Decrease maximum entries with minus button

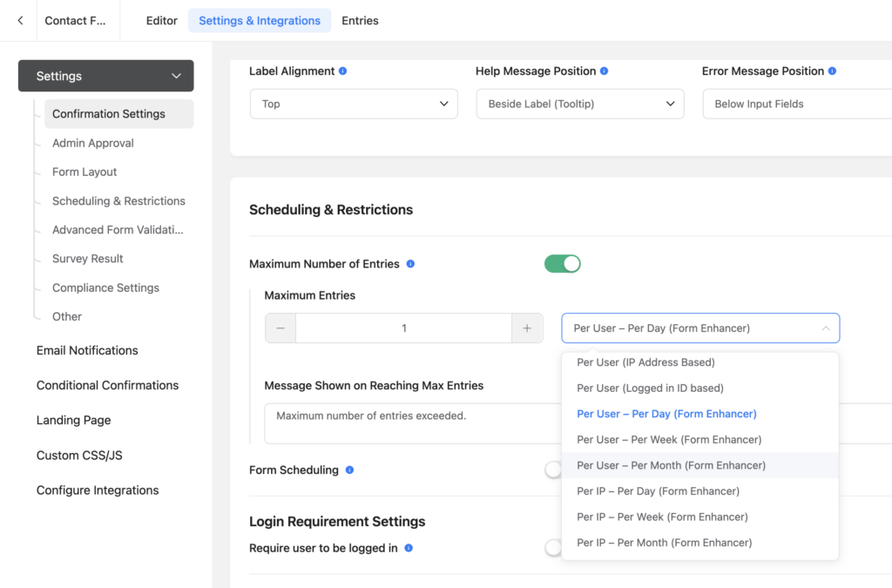click(x=280, y=328)
